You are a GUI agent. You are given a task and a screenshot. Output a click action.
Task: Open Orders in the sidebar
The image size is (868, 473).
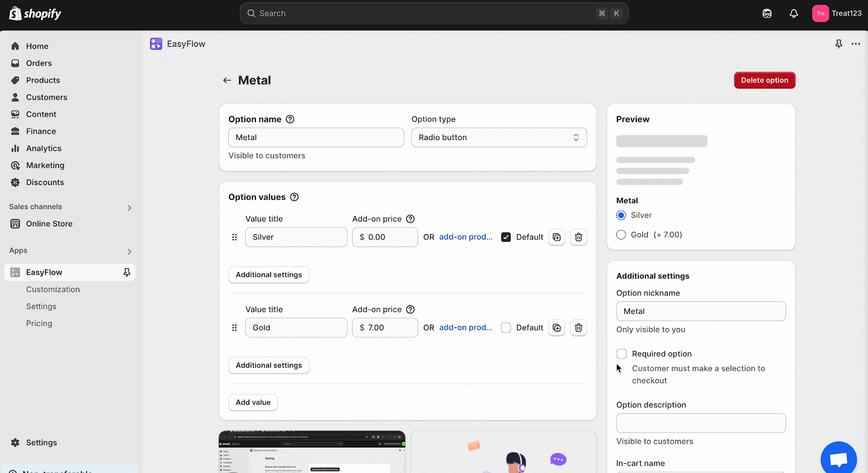(39, 64)
